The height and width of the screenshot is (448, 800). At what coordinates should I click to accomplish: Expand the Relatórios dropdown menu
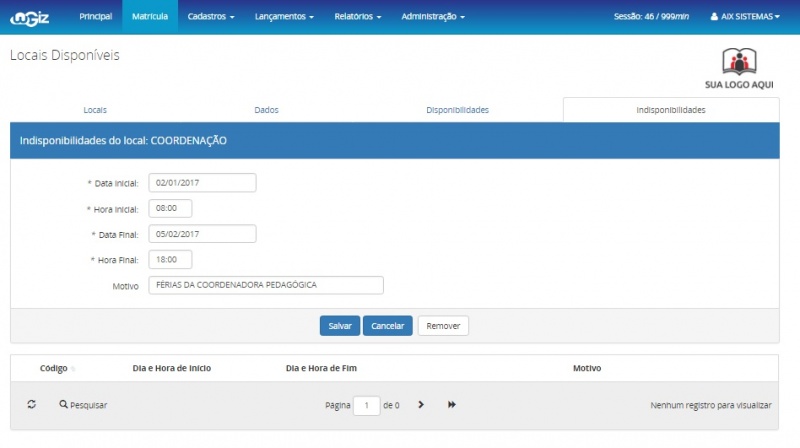pyautogui.click(x=358, y=16)
